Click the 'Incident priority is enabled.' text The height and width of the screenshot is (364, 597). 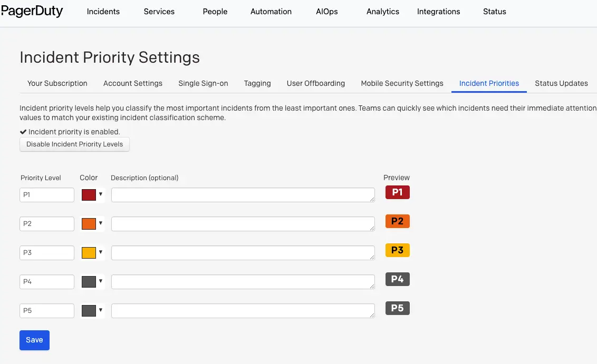(x=74, y=132)
